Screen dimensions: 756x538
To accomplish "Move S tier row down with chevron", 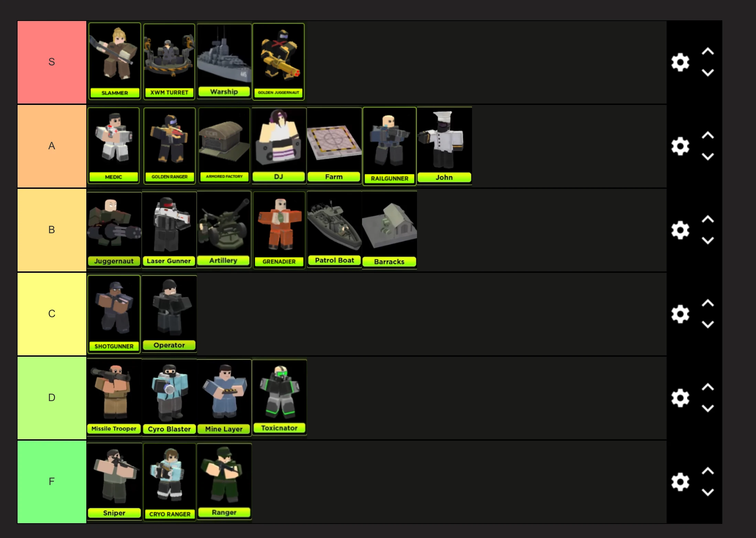I will pos(708,73).
